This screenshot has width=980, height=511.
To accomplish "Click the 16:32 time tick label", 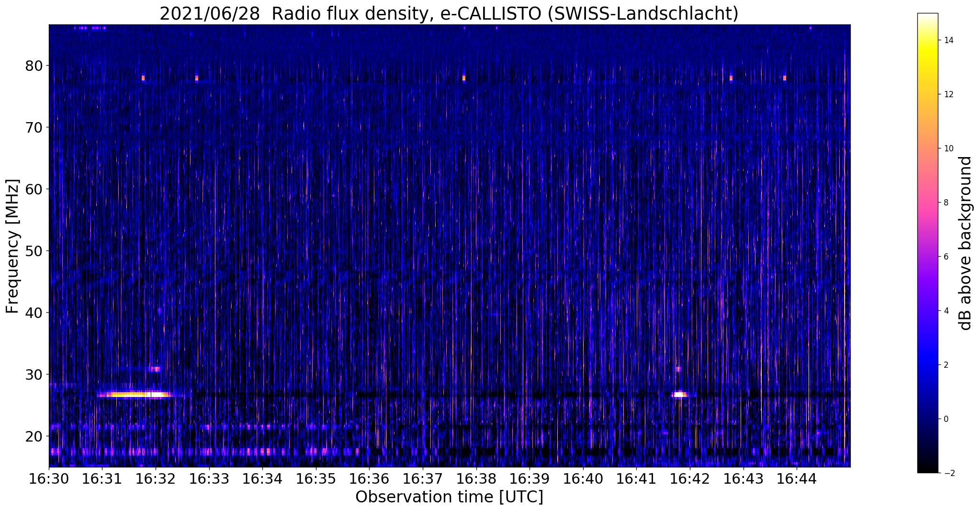I will pyautogui.click(x=156, y=479).
